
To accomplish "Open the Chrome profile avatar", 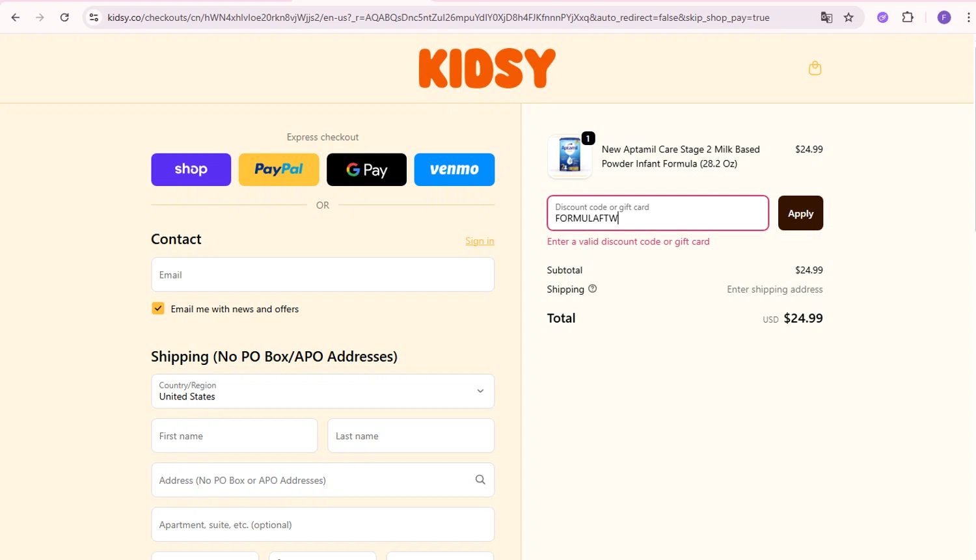I will pyautogui.click(x=944, y=18).
